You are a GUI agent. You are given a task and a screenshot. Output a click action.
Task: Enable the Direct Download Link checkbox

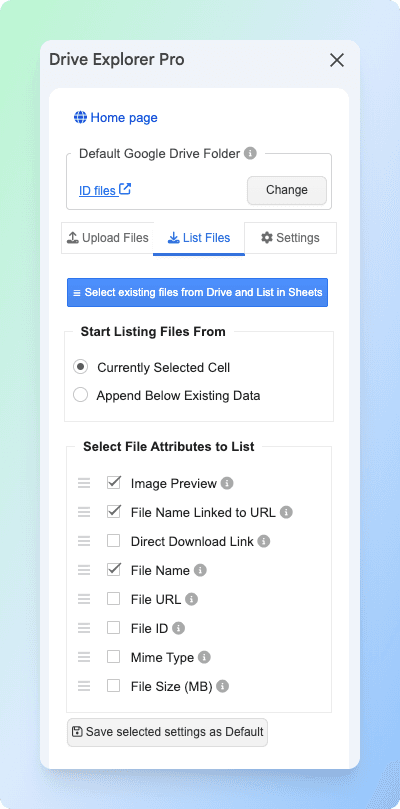tap(114, 541)
